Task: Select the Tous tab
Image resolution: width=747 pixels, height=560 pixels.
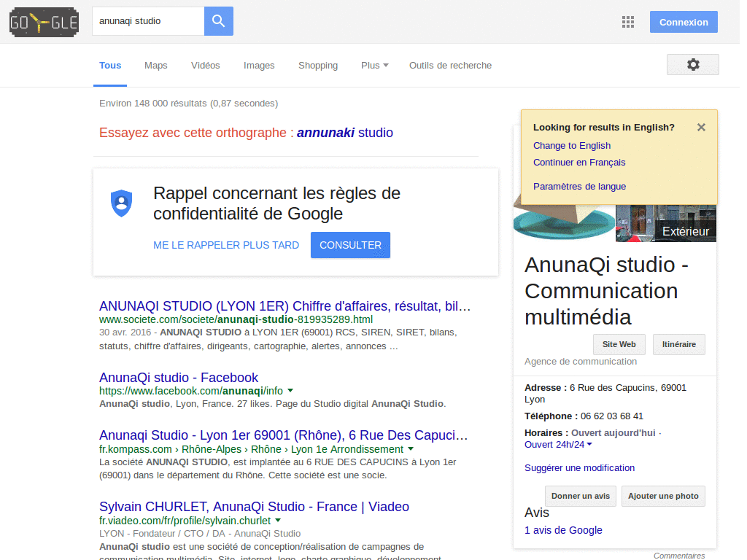Action: pyautogui.click(x=110, y=65)
